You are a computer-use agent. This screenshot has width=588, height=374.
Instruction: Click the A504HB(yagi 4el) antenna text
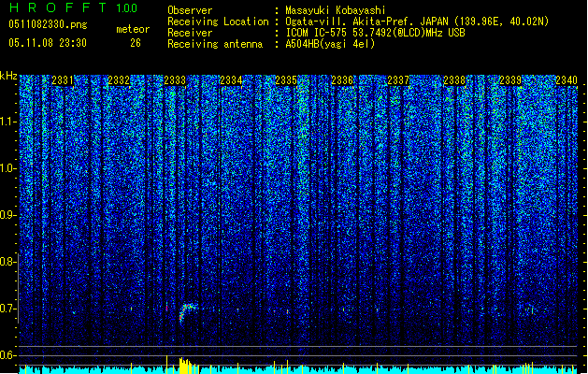[330, 44]
